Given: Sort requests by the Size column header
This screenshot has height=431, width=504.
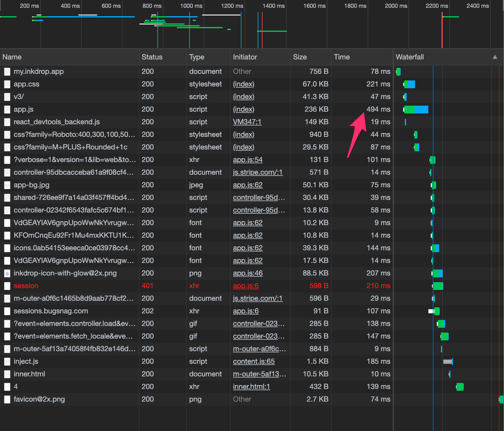Looking at the screenshot, I should (x=300, y=57).
